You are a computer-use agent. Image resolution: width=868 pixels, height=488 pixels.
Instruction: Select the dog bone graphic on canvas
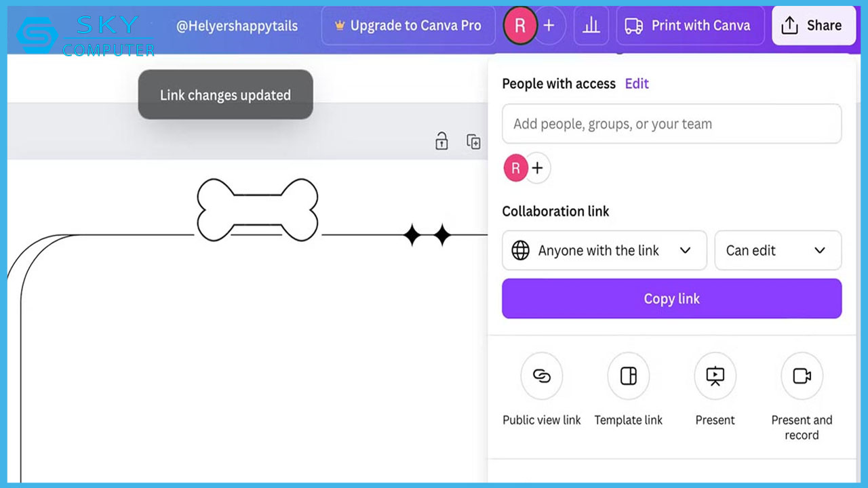point(258,209)
